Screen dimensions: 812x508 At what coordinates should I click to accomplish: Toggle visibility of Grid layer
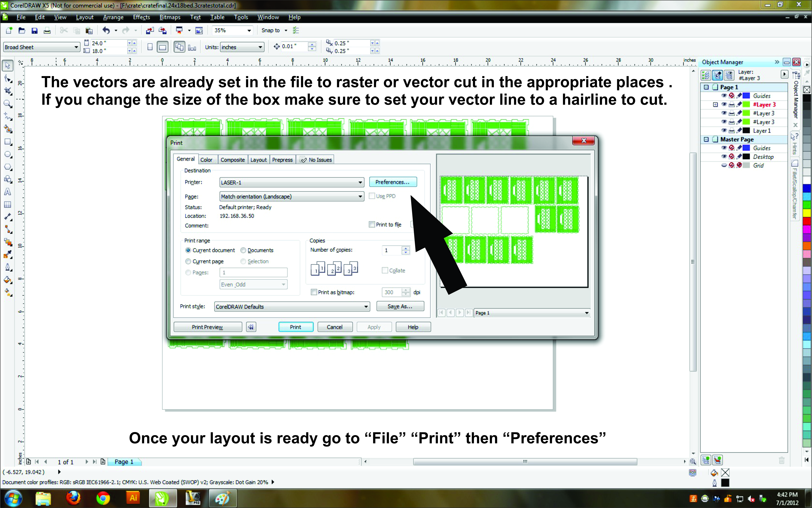pos(724,165)
